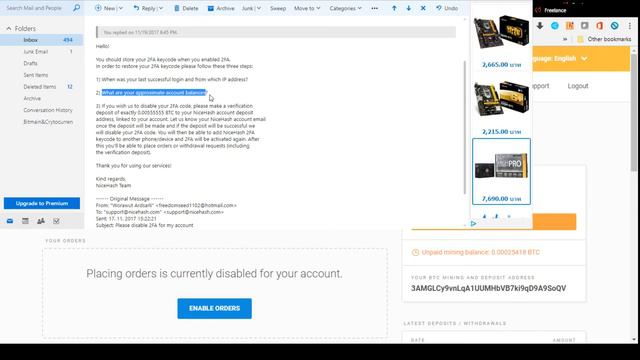Click the blue circle extension icon
The height and width of the screenshot is (360, 640).
pyautogui.click(x=555, y=26)
